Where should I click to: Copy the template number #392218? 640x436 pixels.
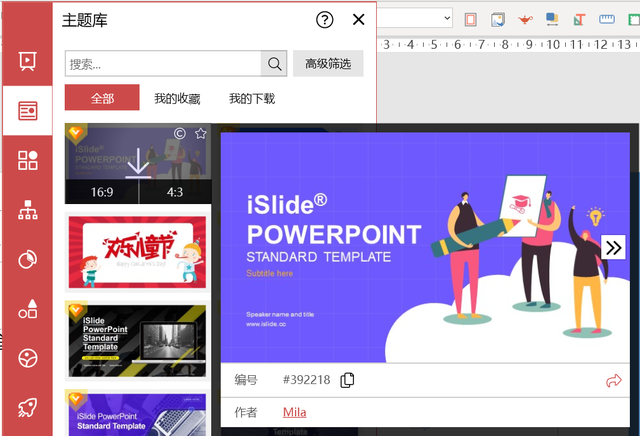(x=347, y=380)
